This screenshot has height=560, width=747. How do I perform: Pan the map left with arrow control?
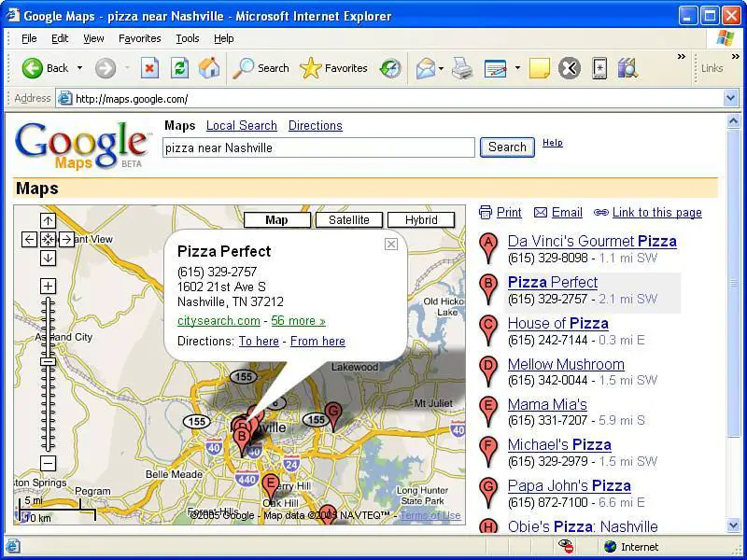[30, 239]
